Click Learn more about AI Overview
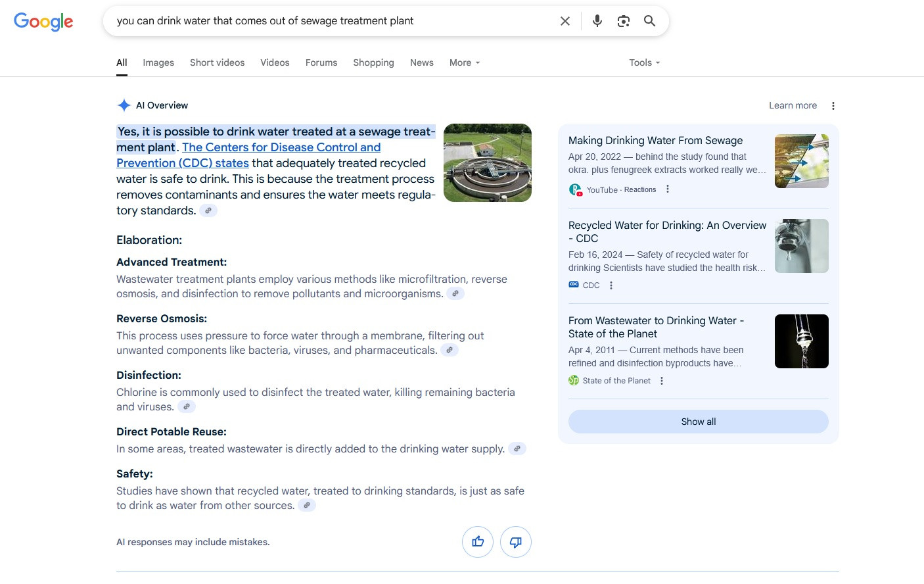Screen dimensions: 924x584 (x=793, y=105)
